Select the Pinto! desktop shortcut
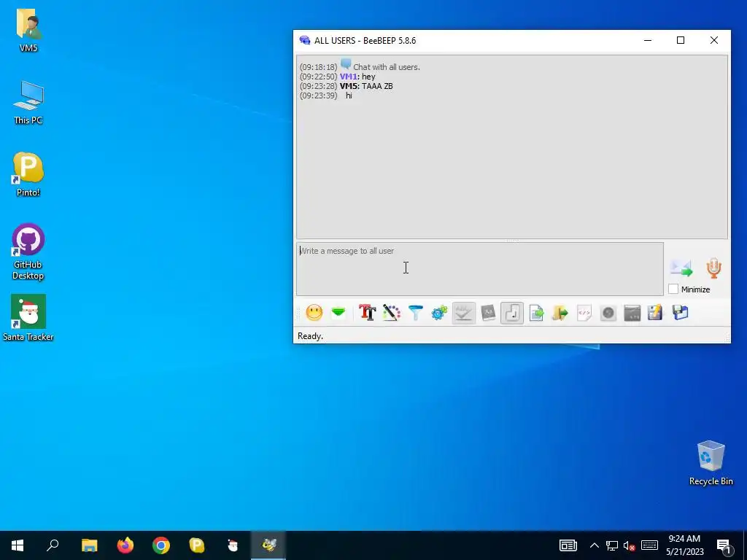 point(28,174)
